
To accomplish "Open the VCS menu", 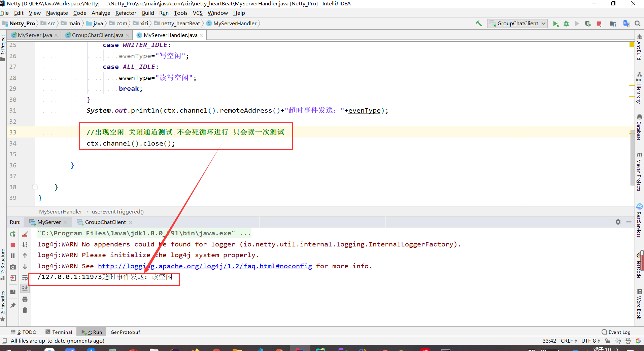I will 198,13.
